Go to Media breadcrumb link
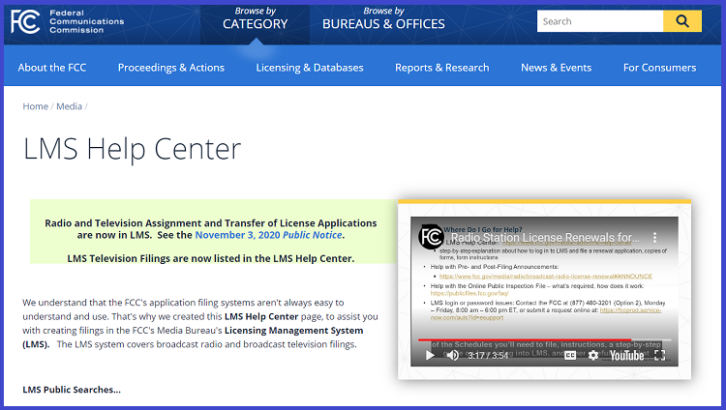726x410 pixels. [69, 106]
